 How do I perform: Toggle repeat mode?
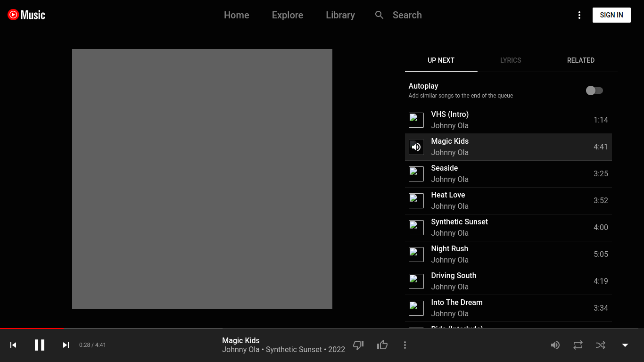pos(578,345)
